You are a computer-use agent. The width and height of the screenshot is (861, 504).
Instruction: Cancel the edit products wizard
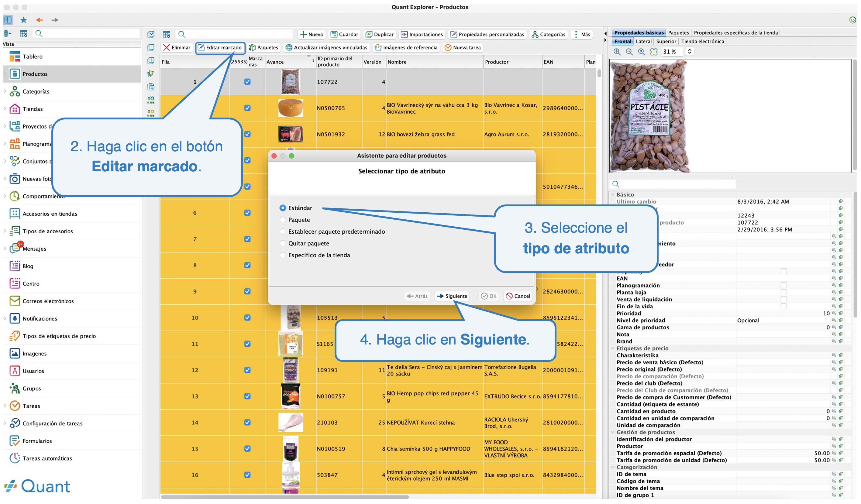pos(518,296)
